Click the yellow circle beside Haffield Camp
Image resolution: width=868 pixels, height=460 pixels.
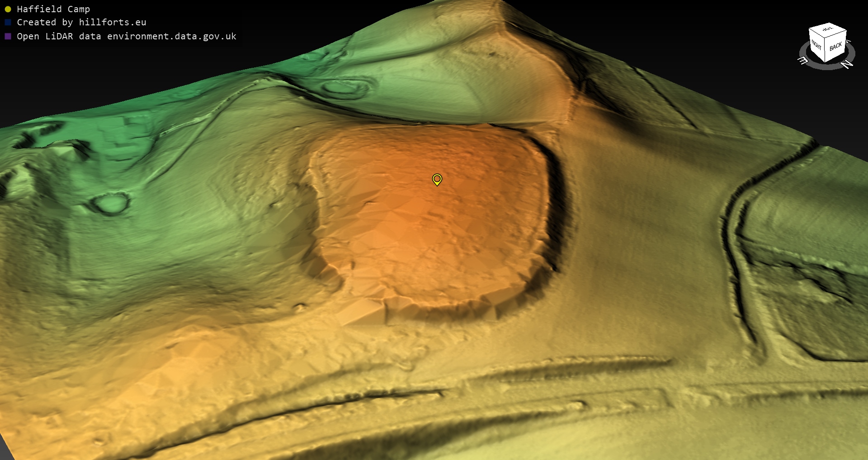pos(8,9)
